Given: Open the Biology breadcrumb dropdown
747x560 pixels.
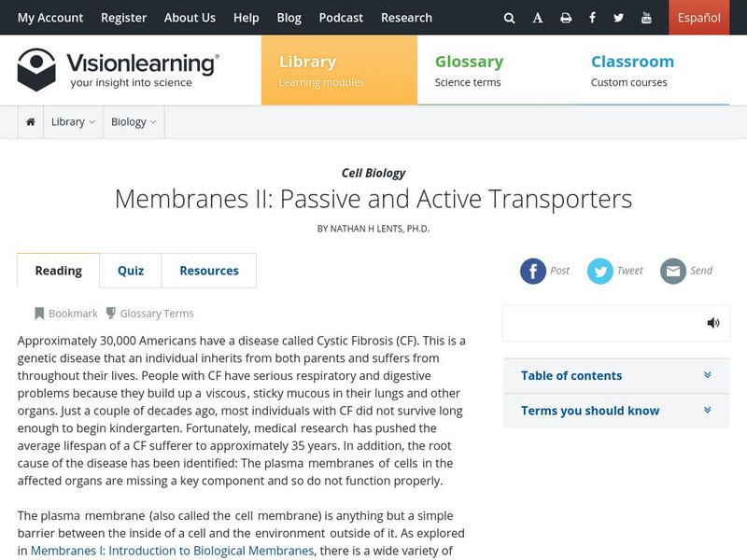Looking at the screenshot, I should click(134, 122).
